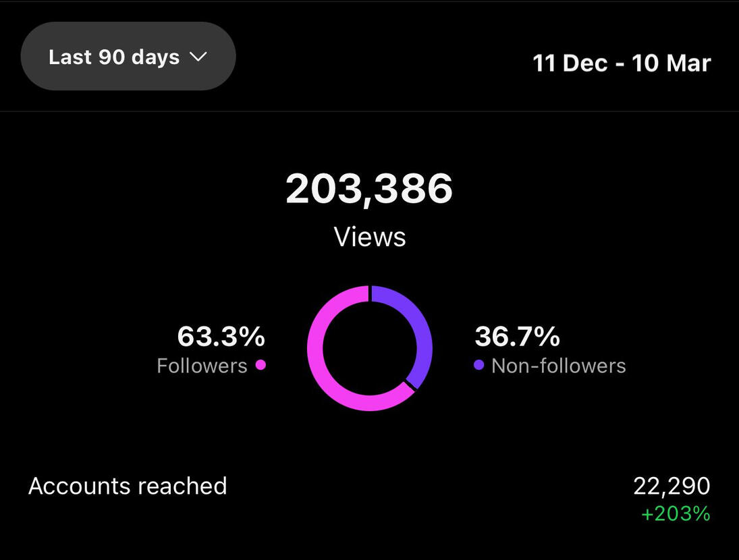Select the 203,386 total views figure

click(369, 189)
